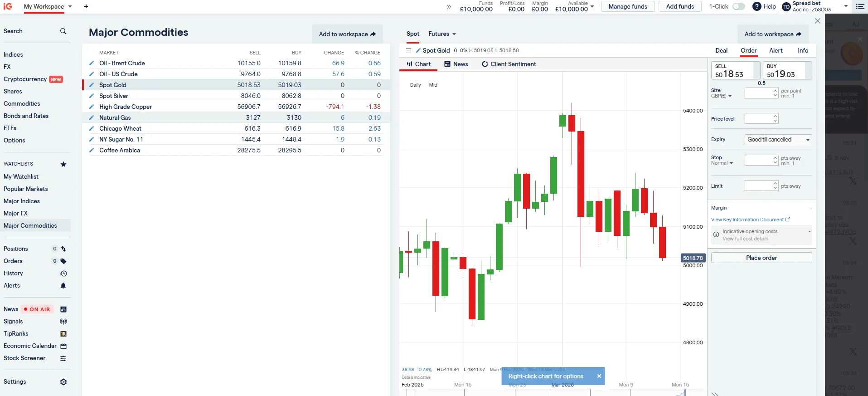Click the Stock Screener sliders icon
Viewport: 868px width, 396px height.
point(63,358)
